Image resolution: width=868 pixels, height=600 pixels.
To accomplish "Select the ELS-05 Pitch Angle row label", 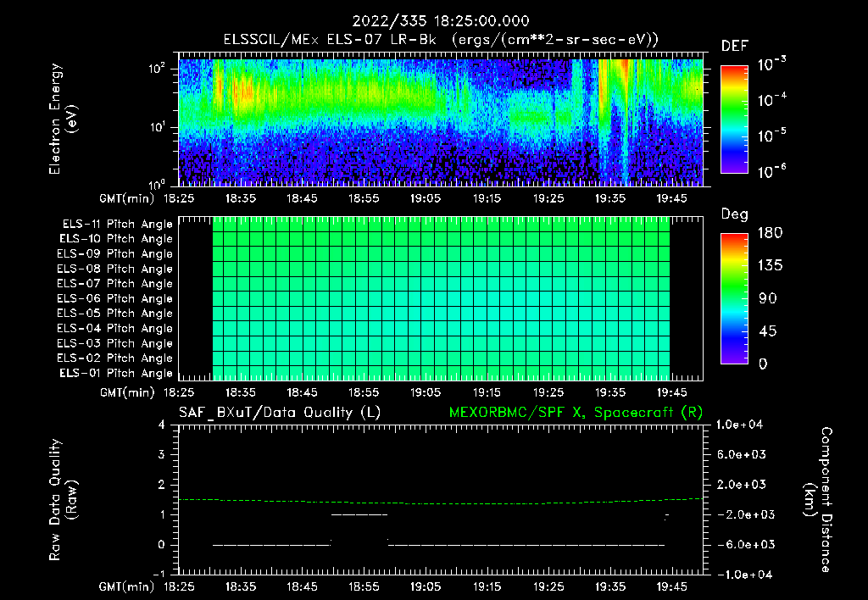I will point(115,314).
